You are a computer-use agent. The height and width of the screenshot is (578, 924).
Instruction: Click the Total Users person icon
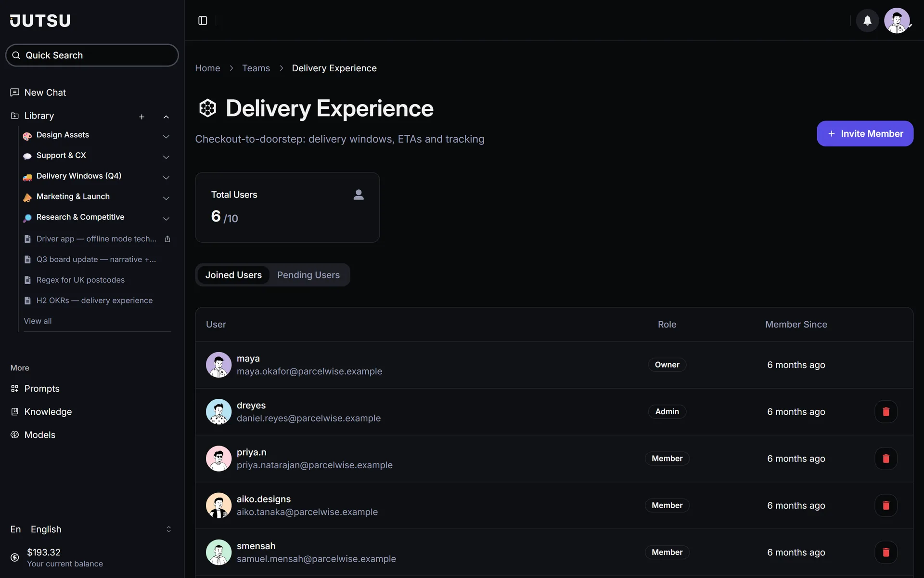(x=359, y=195)
